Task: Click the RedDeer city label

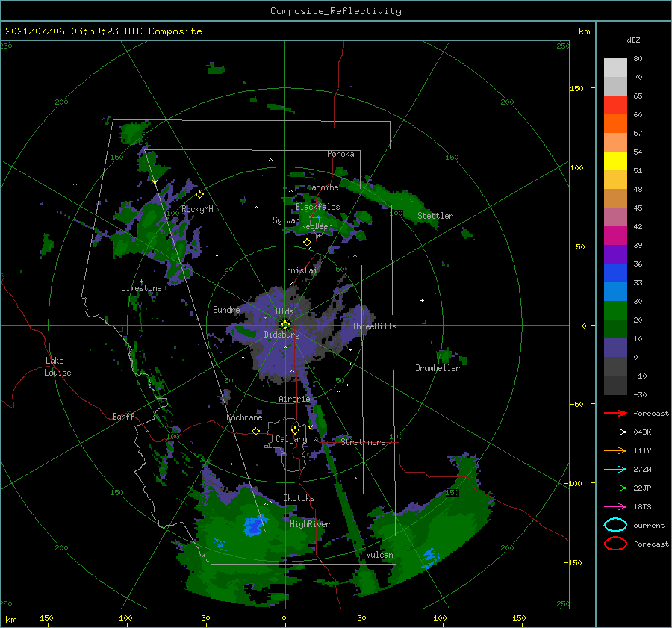Action: (x=317, y=226)
